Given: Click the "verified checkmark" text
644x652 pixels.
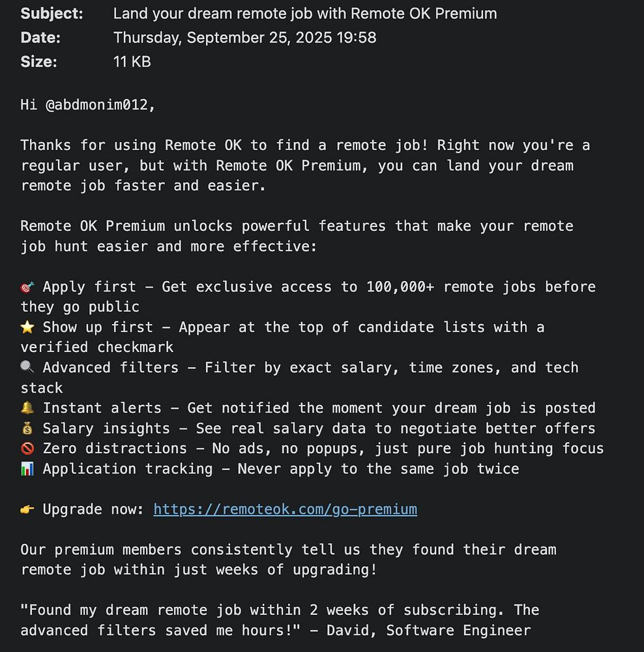Looking at the screenshot, I should [x=97, y=347].
